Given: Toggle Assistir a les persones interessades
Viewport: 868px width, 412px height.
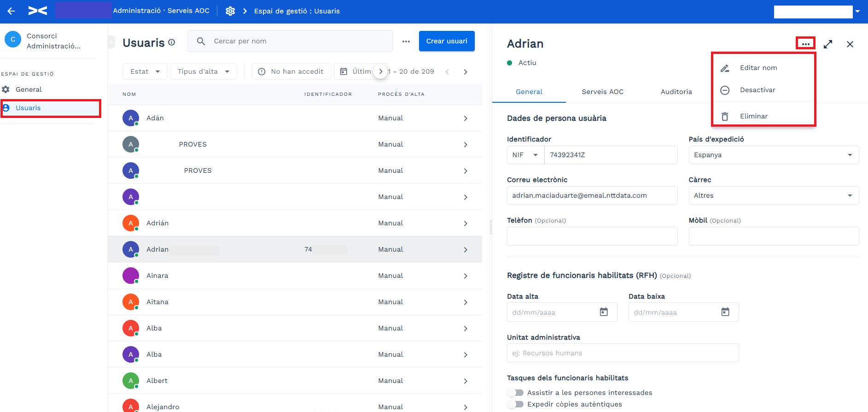Looking at the screenshot, I should pyautogui.click(x=516, y=393).
